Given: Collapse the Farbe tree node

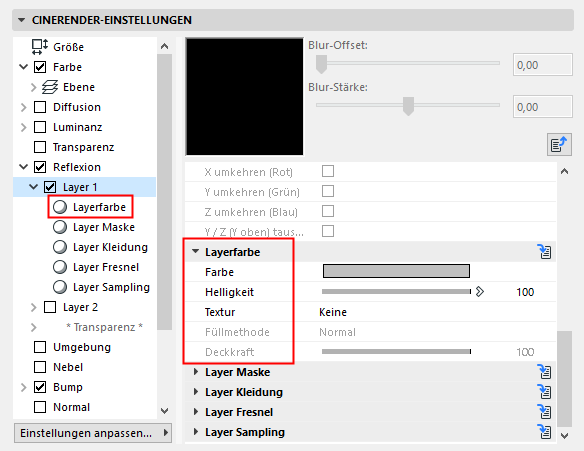Looking at the screenshot, I should (x=23, y=67).
